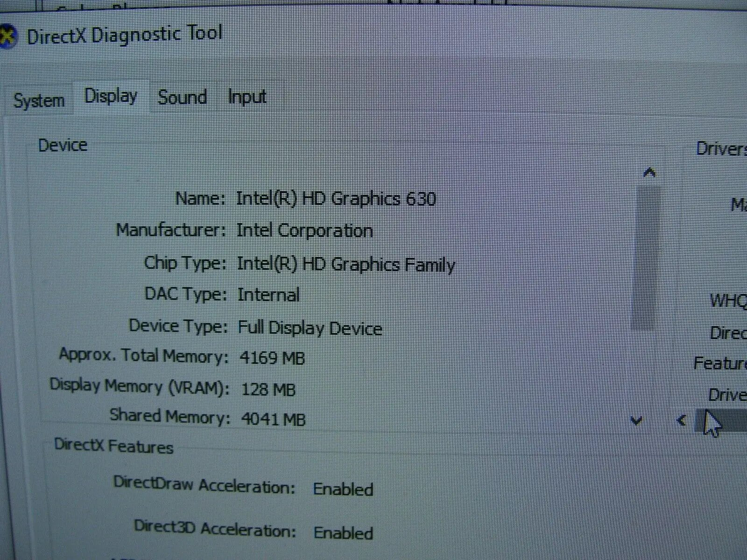Click the Chip Type: label
Viewport: 747px width, 560px height.
click(x=185, y=263)
